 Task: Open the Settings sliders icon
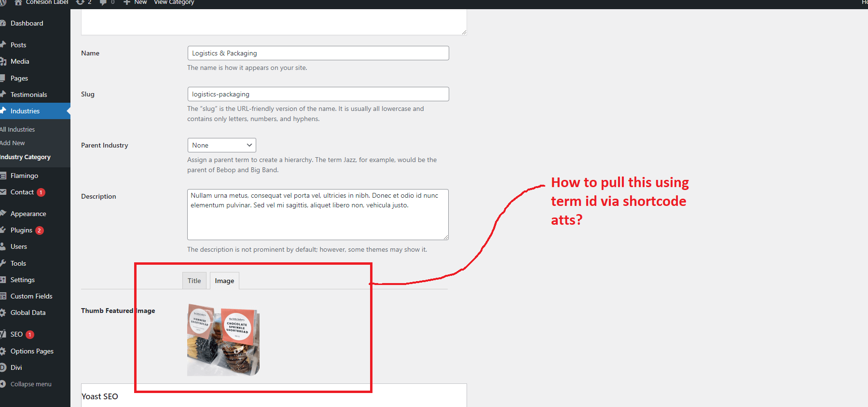click(2, 280)
